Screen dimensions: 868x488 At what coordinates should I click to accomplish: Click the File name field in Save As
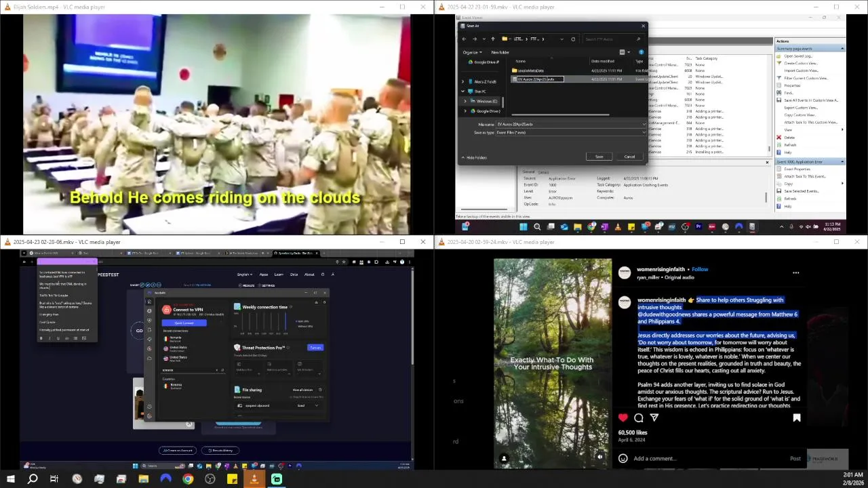click(x=571, y=124)
